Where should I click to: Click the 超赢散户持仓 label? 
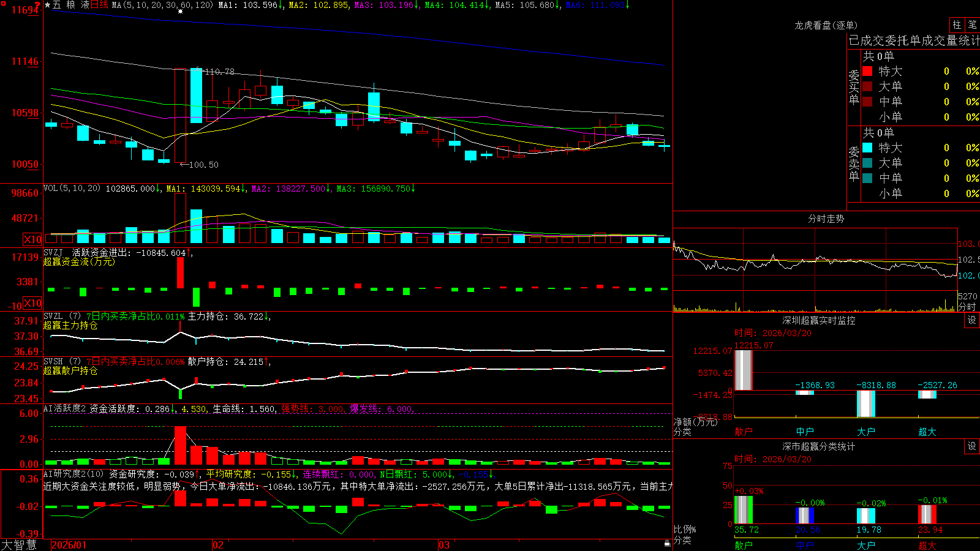click(x=70, y=370)
